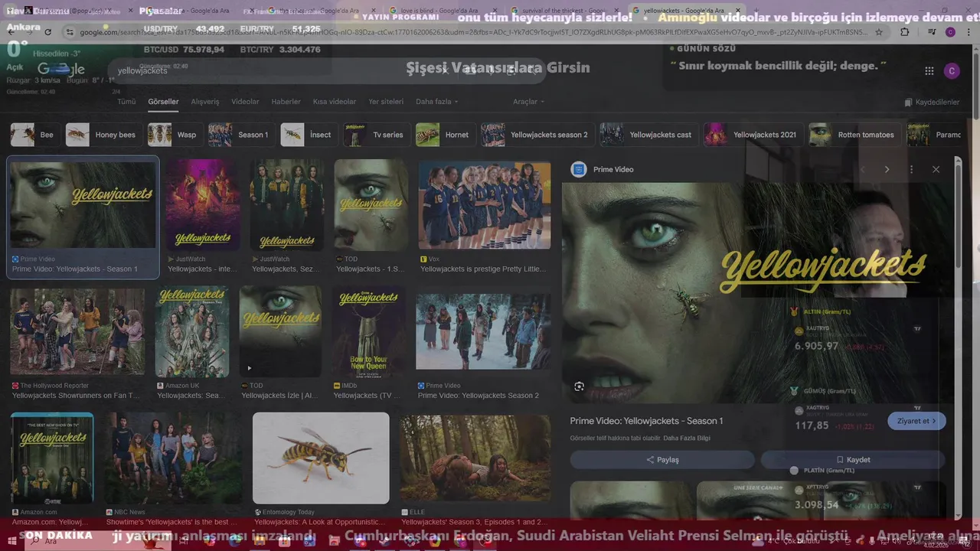Open Amazon.com Yellowjackets Blu-ray thumbnail
980x551 pixels.
tap(52, 458)
